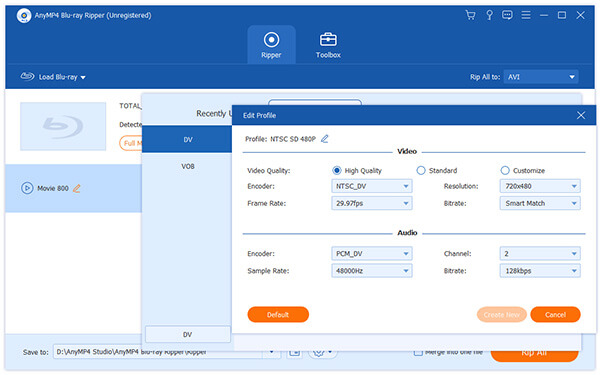Open audio Bitrate 128kbps dropdown

coord(540,271)
